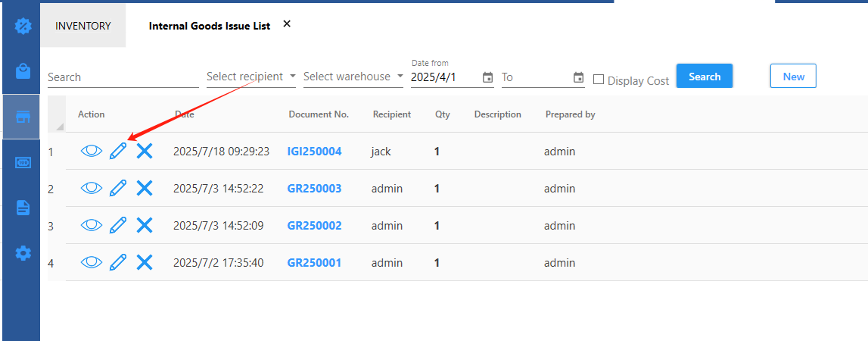
Task: Enable the Display Cost checkbox
Action: (599, 80)
